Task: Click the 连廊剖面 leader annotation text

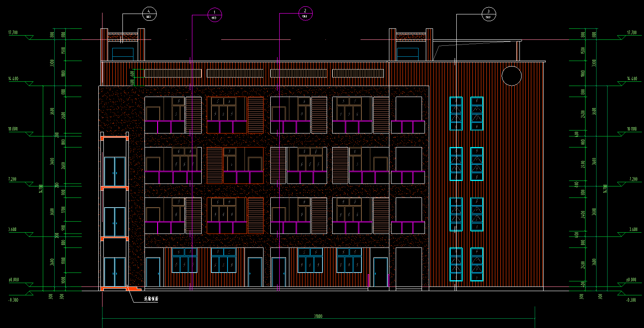Action: [x=150, y=299]
